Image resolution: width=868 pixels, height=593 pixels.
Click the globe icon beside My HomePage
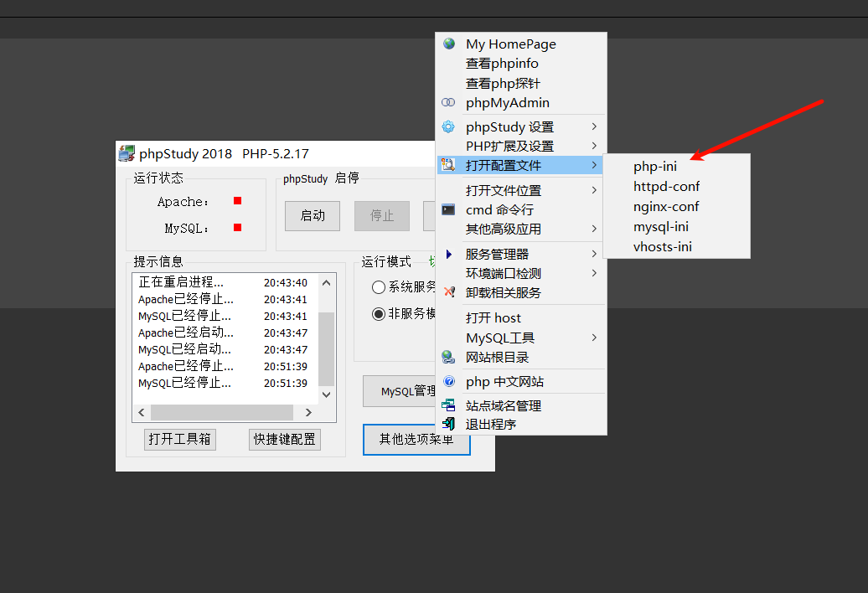point(449,44)
